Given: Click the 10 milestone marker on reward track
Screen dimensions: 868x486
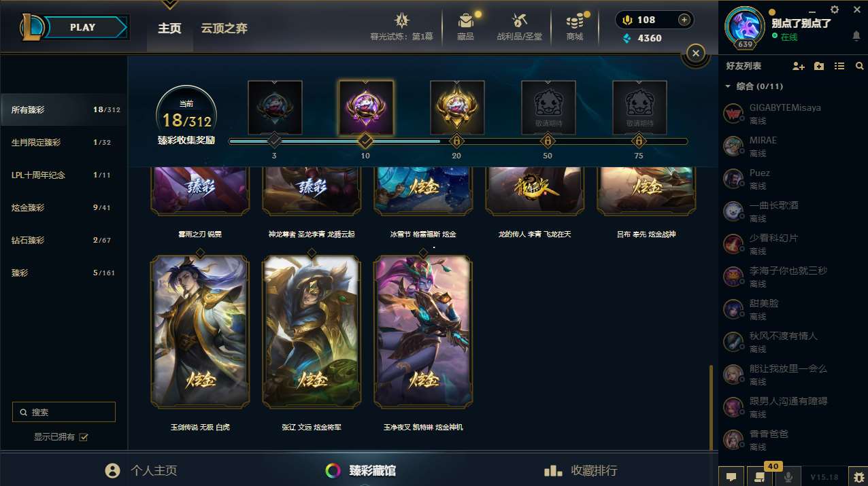Looking at the screenshot, I should coord(365,141).
